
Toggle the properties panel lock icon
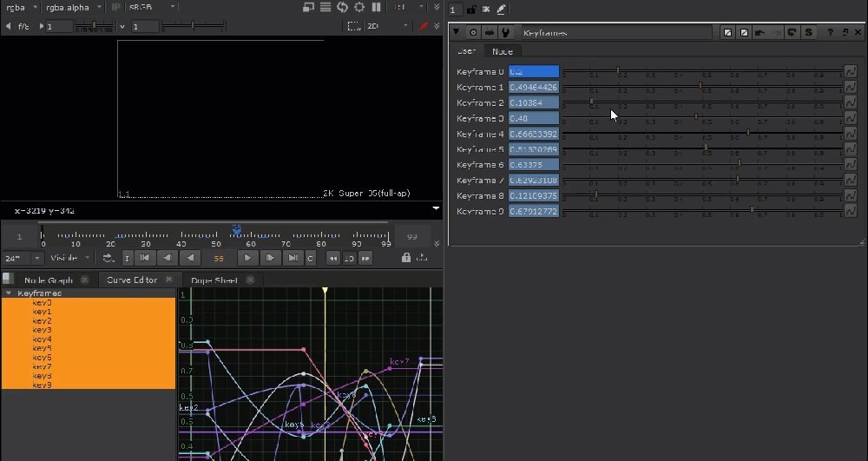tap(471, 10)
